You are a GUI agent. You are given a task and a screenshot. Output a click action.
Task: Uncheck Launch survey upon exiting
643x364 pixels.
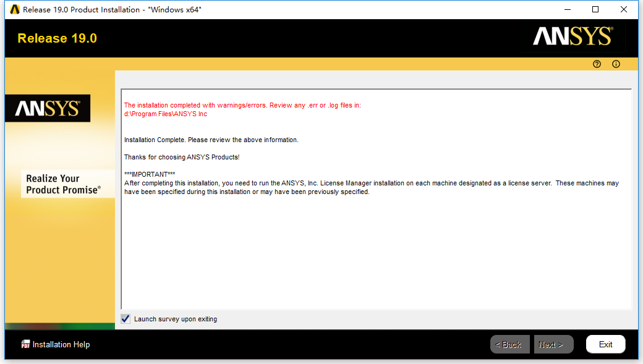pos(126,319)
